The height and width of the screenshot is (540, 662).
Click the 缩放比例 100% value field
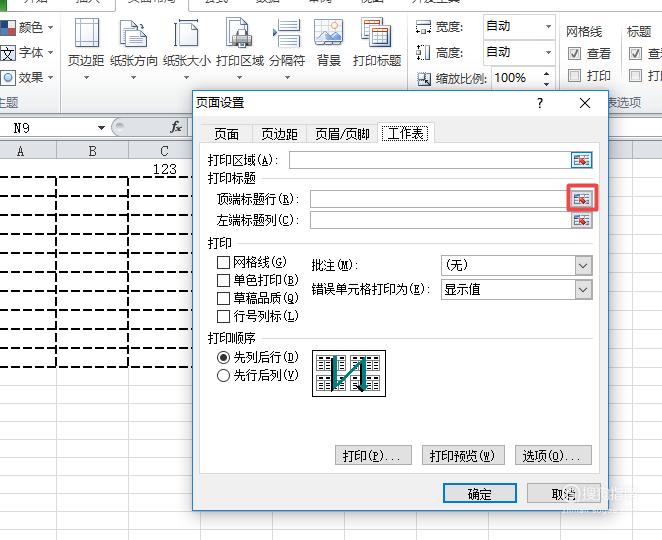[516, 78]
